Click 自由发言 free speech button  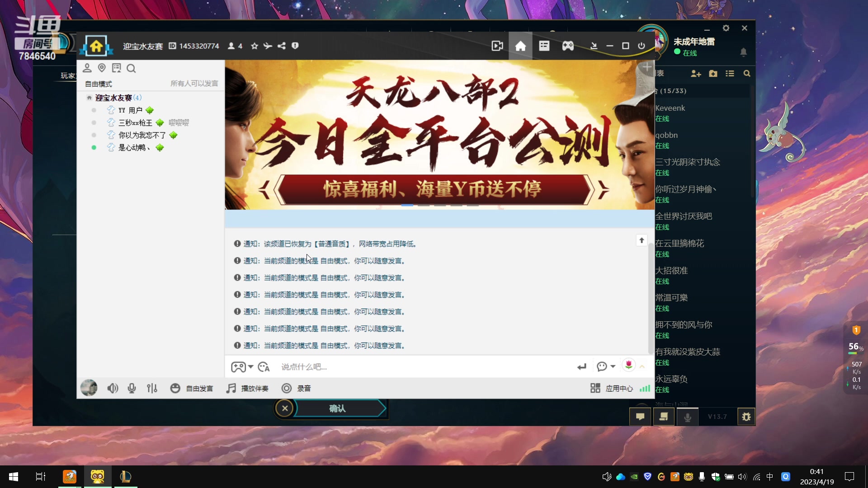click(x=192, y=388)
